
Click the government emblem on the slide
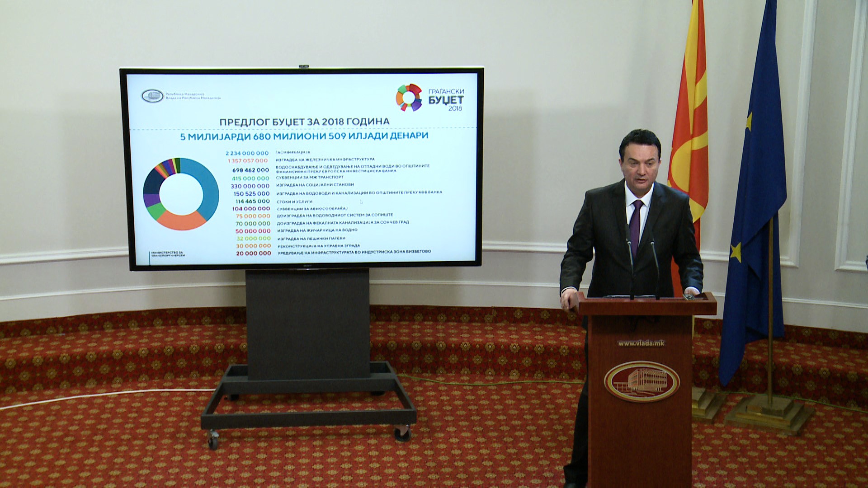[152, 96]
